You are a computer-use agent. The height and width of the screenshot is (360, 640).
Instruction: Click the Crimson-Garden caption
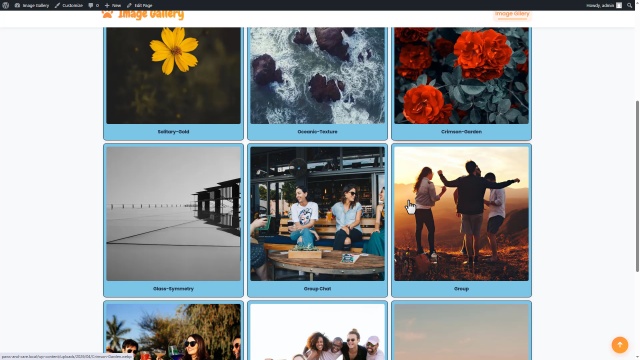click(x=461, y=132)
